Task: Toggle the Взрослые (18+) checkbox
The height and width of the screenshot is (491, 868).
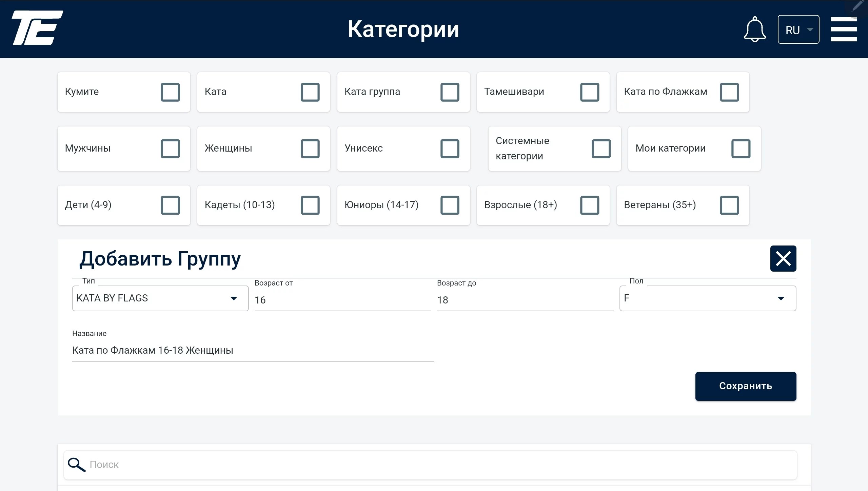Action: click(x=590, y=205)
